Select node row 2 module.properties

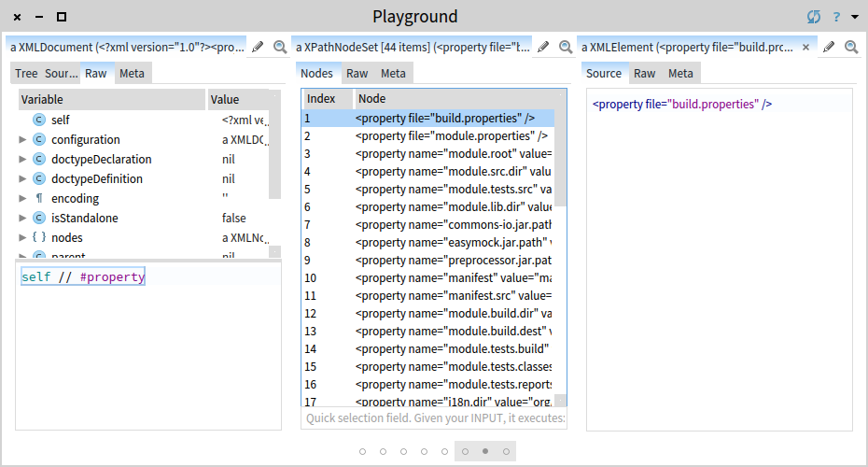click(427, 136)
